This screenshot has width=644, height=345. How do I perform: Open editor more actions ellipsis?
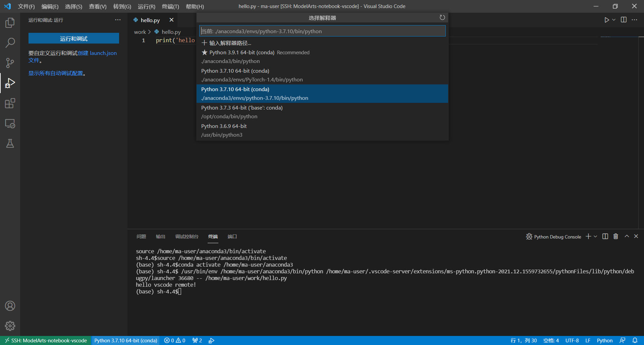634,20
